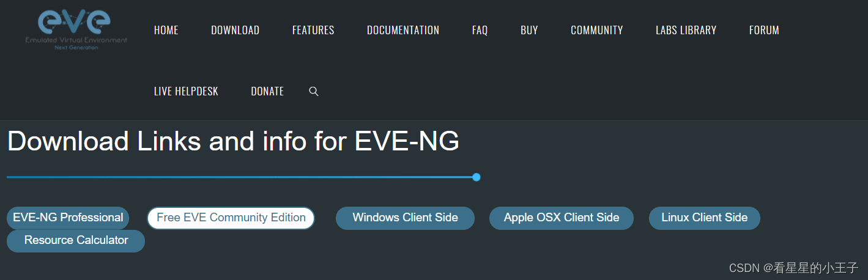Open the LABS LIBRARY menu item
This screenshot has height=280, width=868.
point(686,30)
